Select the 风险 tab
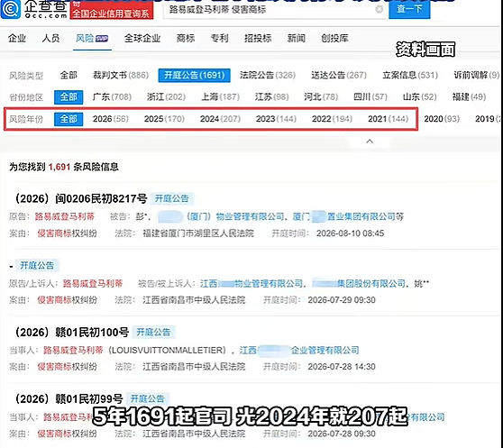 pos(92,38)
